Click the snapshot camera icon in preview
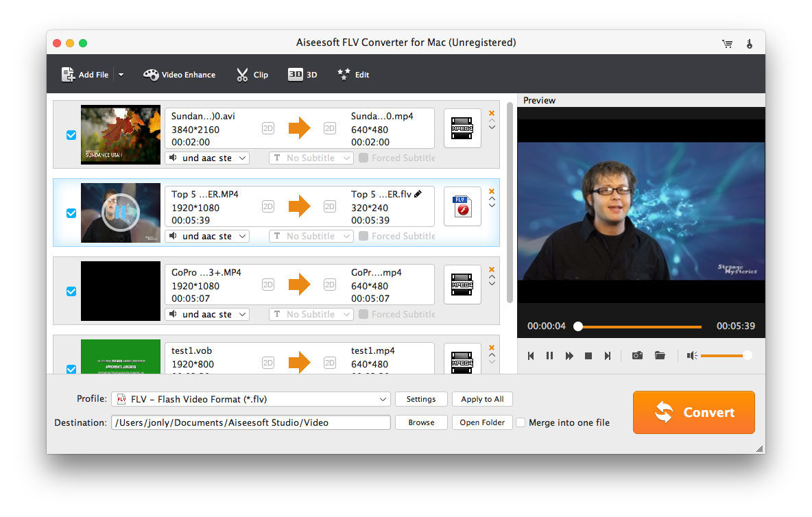 point(637,355)
